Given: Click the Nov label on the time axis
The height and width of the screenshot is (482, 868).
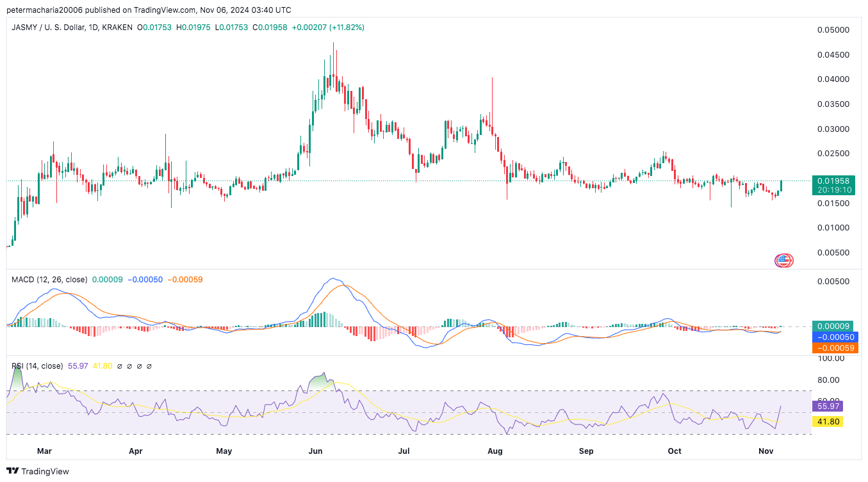Looking at the screenshot, I should click(766, 451).
